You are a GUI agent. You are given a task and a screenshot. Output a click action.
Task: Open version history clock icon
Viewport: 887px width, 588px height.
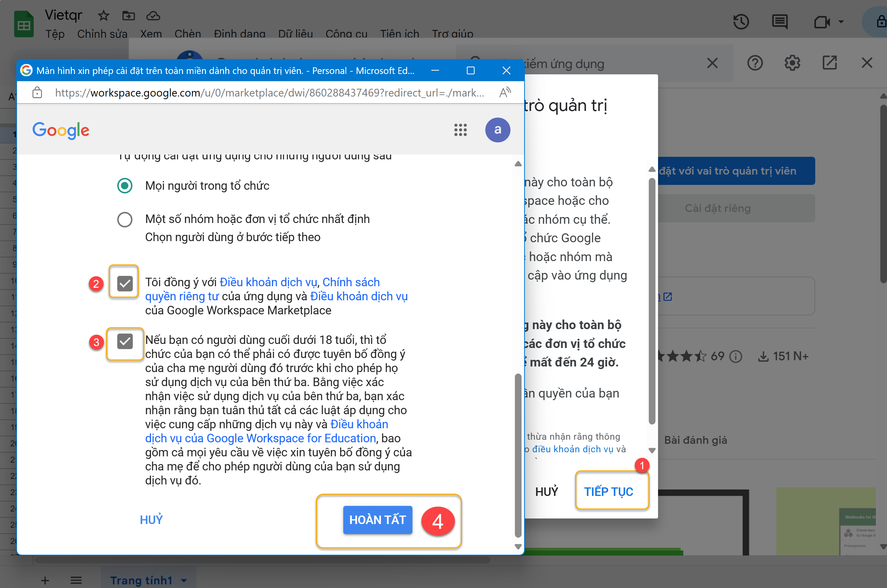(x=741, y=22)
